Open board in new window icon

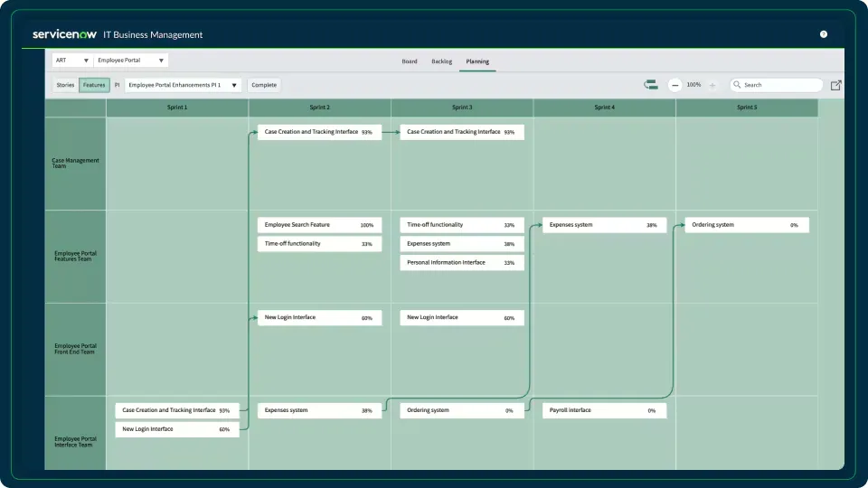click(835, 85)
